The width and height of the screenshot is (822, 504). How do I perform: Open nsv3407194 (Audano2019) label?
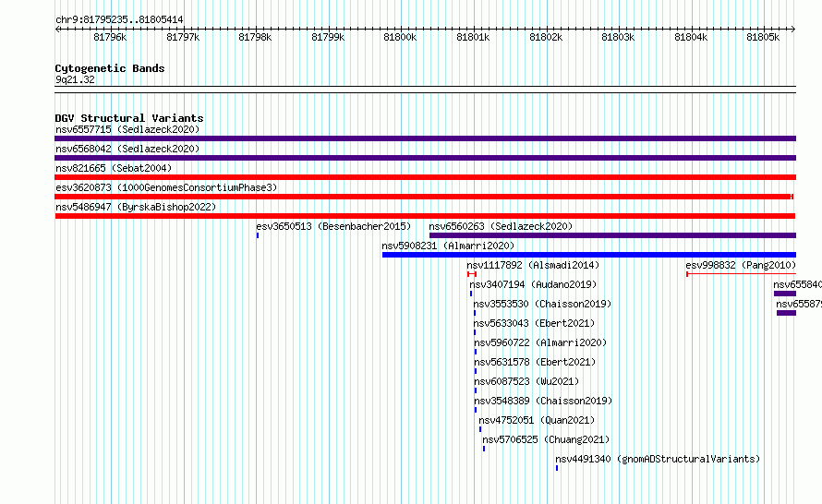(x=533, y=284)
